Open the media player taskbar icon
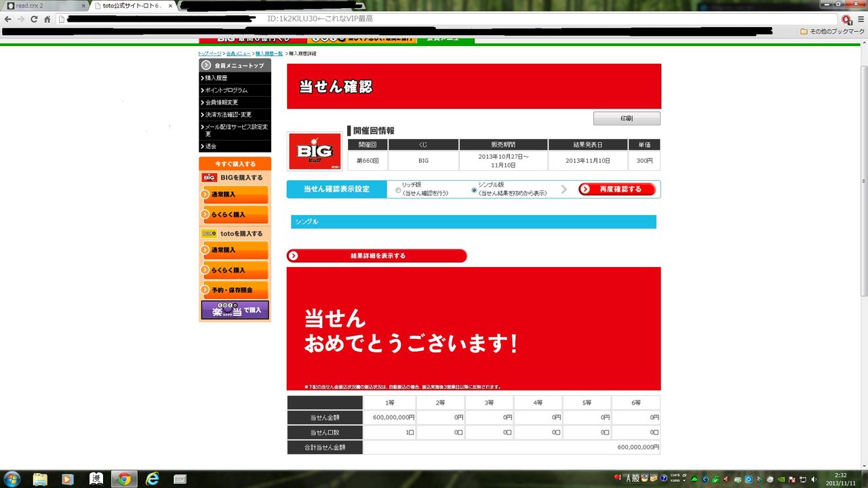The height and width of the screenshot is (488, 868). tap(68, 479)
